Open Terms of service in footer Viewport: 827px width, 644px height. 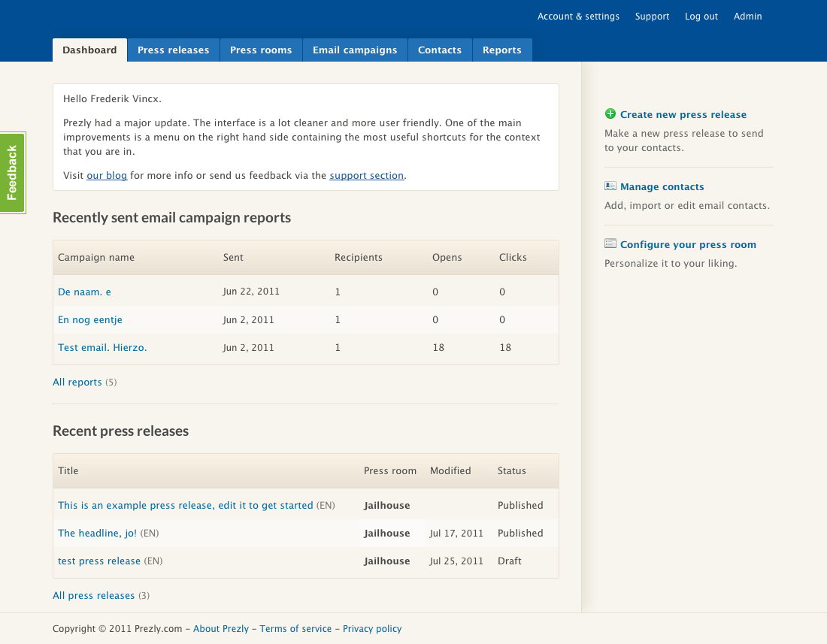click(295, 629)
